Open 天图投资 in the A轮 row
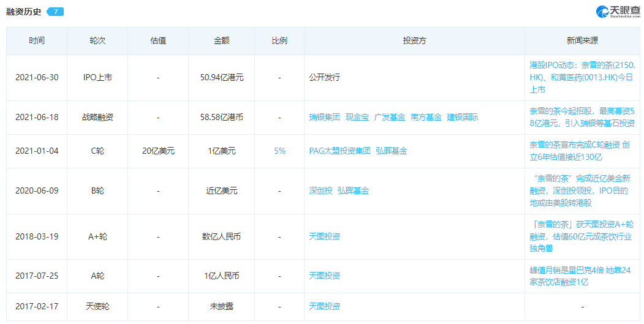The width and height of the screenshot is (644, 324). (x=325, y=276)
